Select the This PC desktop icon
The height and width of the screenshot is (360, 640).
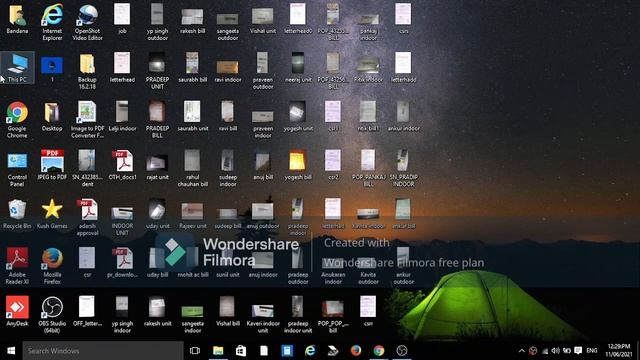tap(17, 68)
